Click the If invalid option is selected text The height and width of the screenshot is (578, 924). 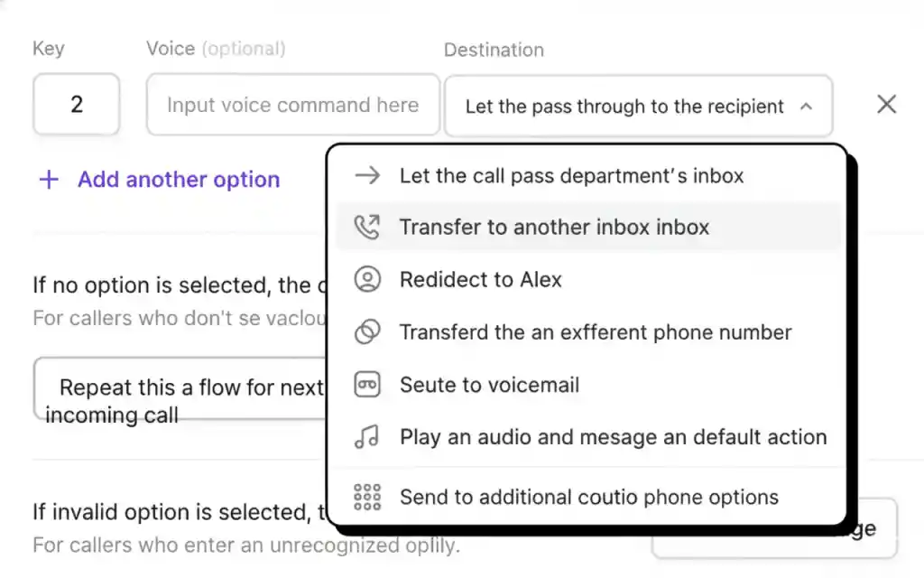pyautogui.click(x=180, y=512)
